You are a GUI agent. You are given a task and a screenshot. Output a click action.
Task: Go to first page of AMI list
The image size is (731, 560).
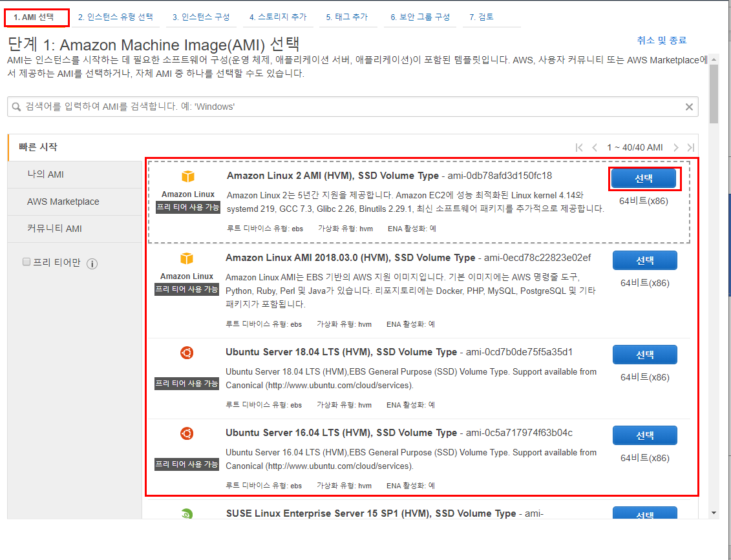579,148
